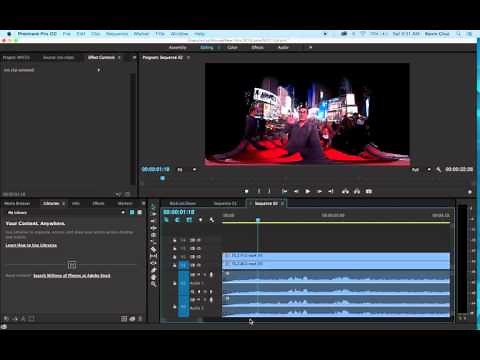
Task: Open the Effects workspace
Action: 257,48
